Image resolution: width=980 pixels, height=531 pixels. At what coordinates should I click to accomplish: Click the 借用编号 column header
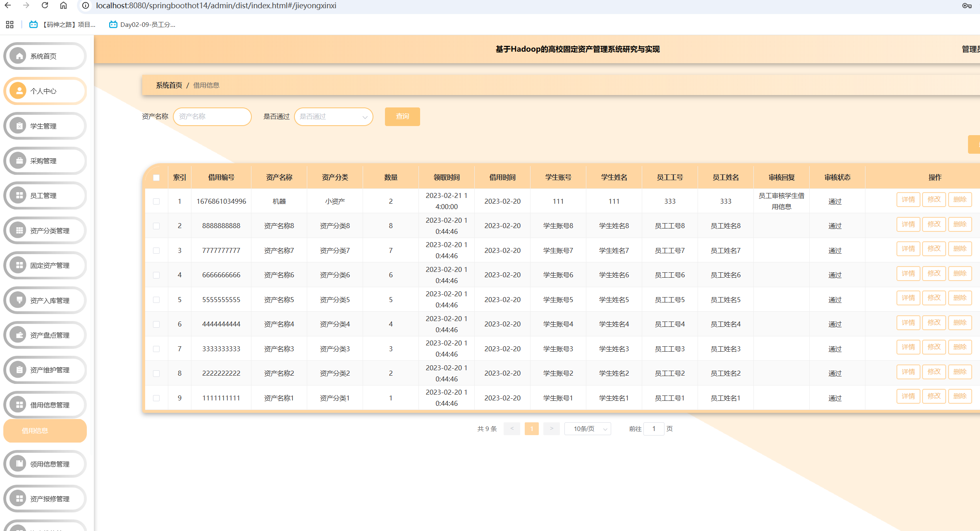point(221,177)
